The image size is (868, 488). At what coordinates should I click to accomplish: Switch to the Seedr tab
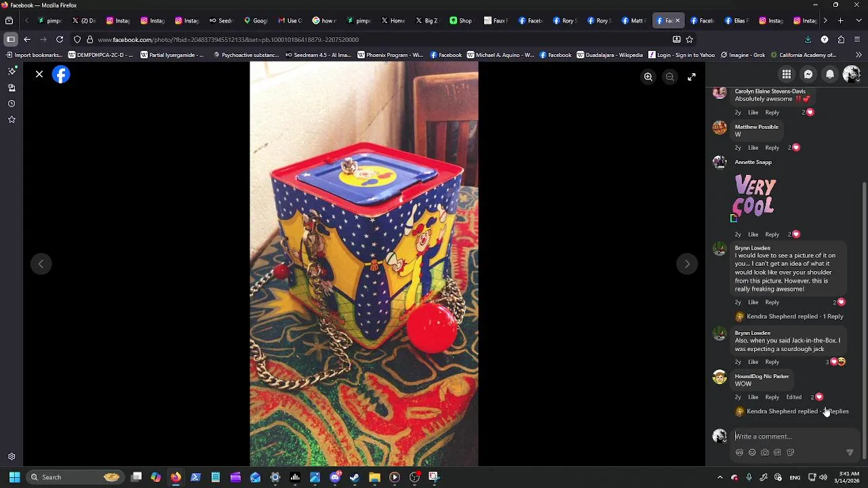click(x=221, y=20)
